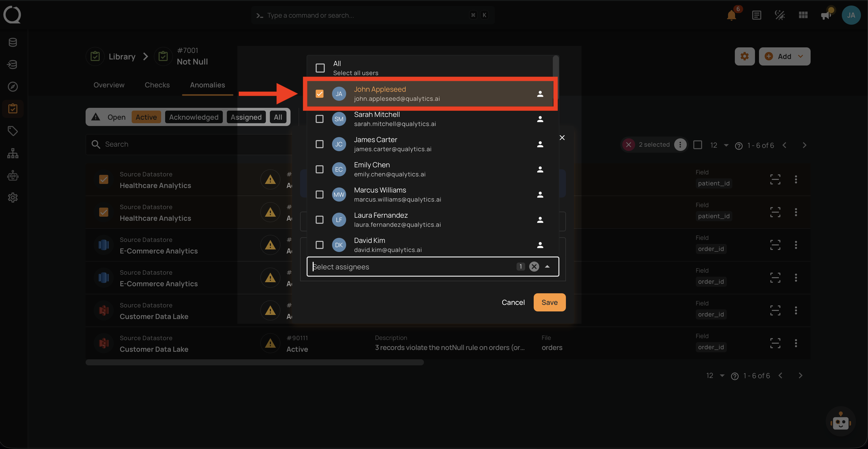Check Sarah Mitchell as assignee

click(x=319, y=119)
